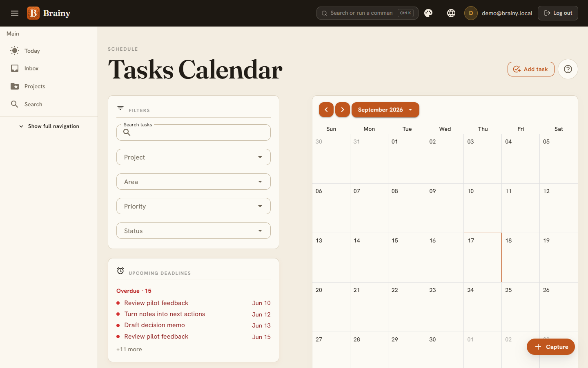Open the September 2026 month picker

(x=385, y=110)
